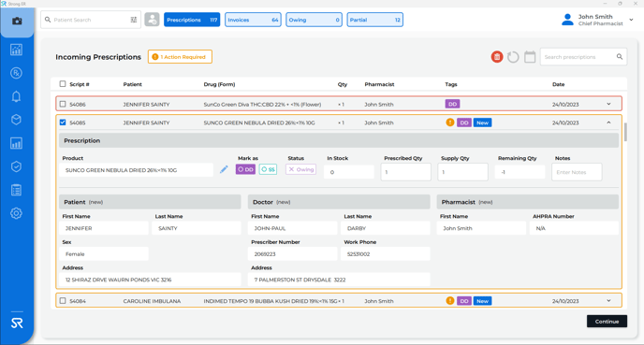Open the list document sidebar icon
This screenshot has width=644, height=345.
point(17,190)
